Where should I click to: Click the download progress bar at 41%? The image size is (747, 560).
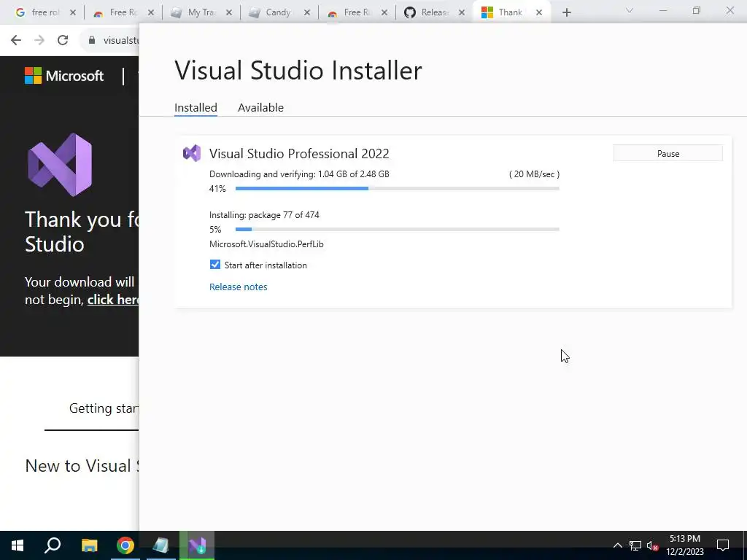click(x=397, y=189)
